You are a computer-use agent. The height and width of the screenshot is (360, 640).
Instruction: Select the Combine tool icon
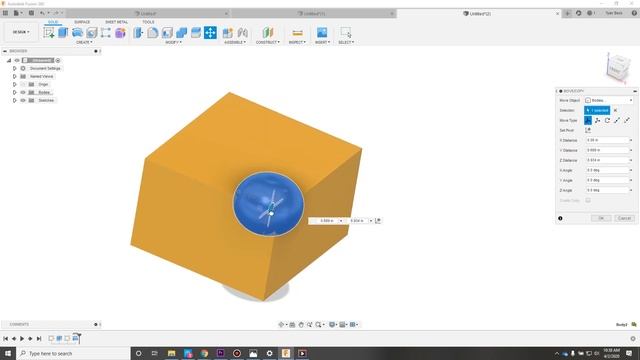(181, 33)
